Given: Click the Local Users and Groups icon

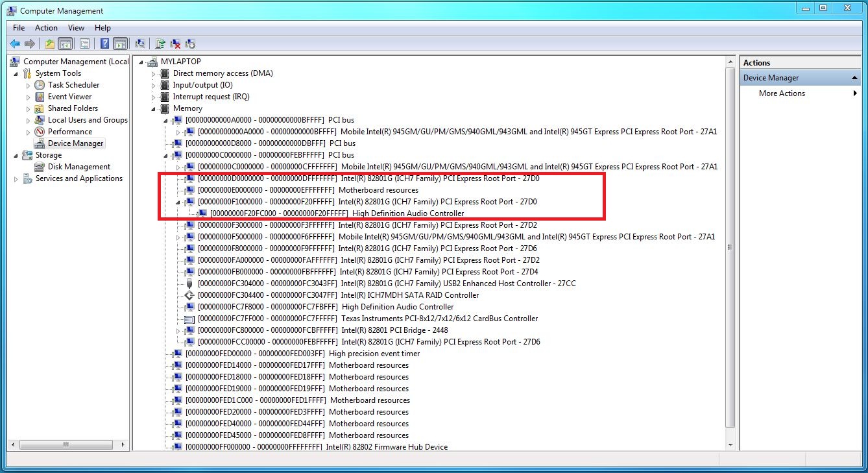Looking at the screenshot, I should (x=40, y=120).
